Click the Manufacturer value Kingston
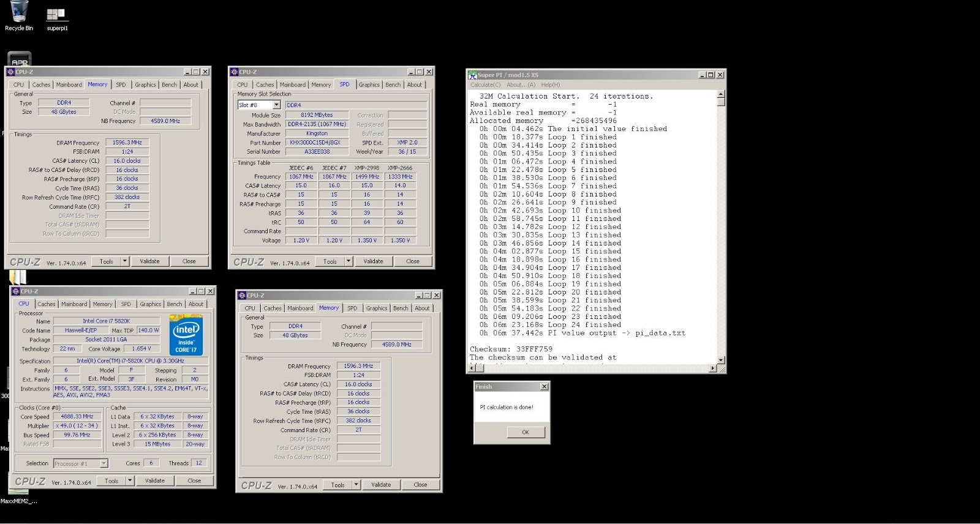The width and height of the screenshot is (980, 524). click(x=317, y=133)
